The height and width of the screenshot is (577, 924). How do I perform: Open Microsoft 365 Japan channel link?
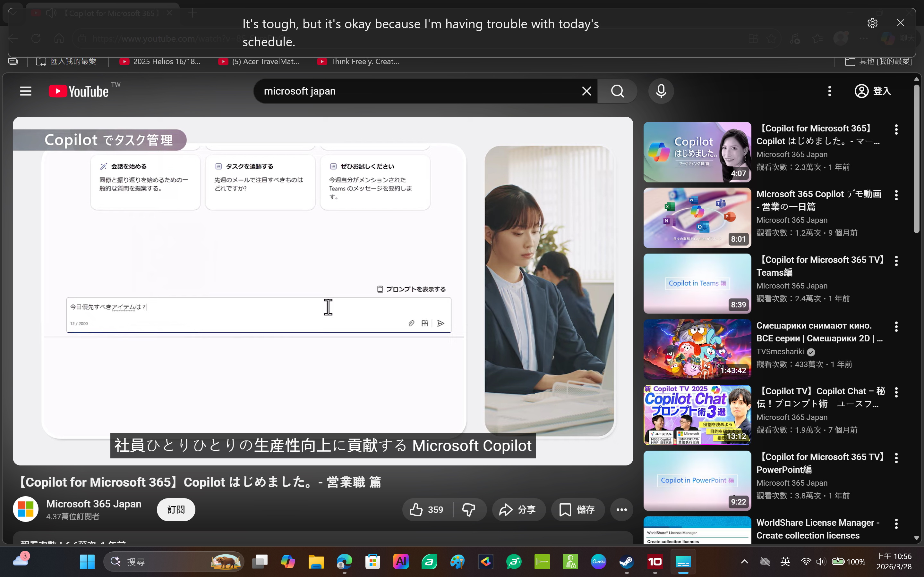(94, 504)
